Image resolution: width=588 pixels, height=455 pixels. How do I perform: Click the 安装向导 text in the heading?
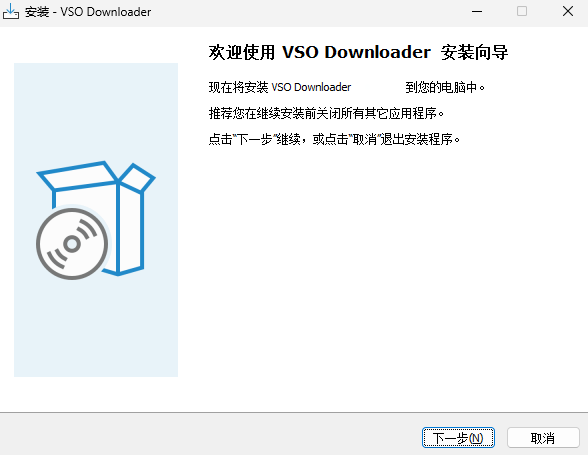pyautogui.click(x=474, y=52)
